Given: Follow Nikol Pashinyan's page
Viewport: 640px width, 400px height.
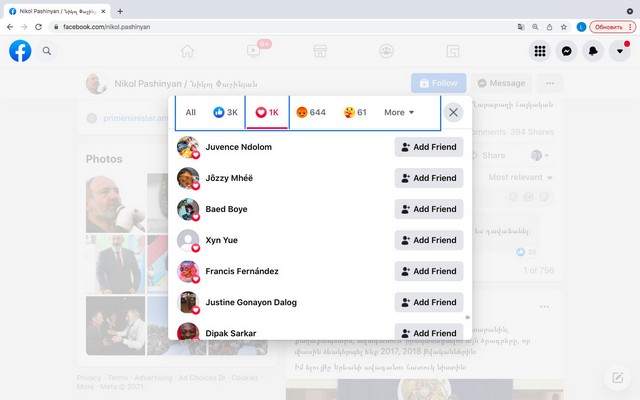Looking at the screenshot, I should [438, 83].
